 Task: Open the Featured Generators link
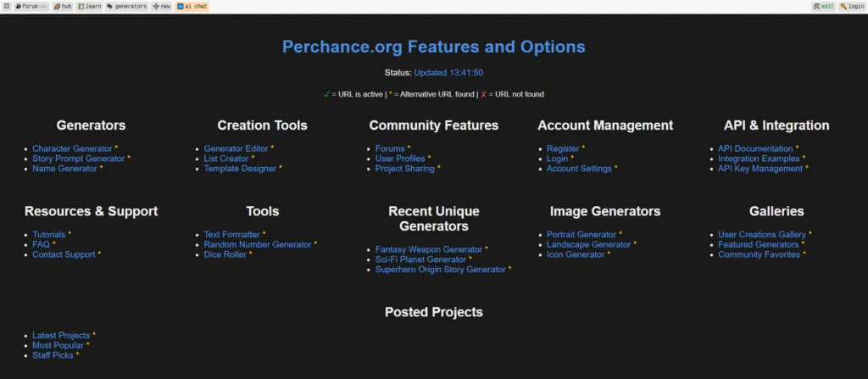(759, 244)
